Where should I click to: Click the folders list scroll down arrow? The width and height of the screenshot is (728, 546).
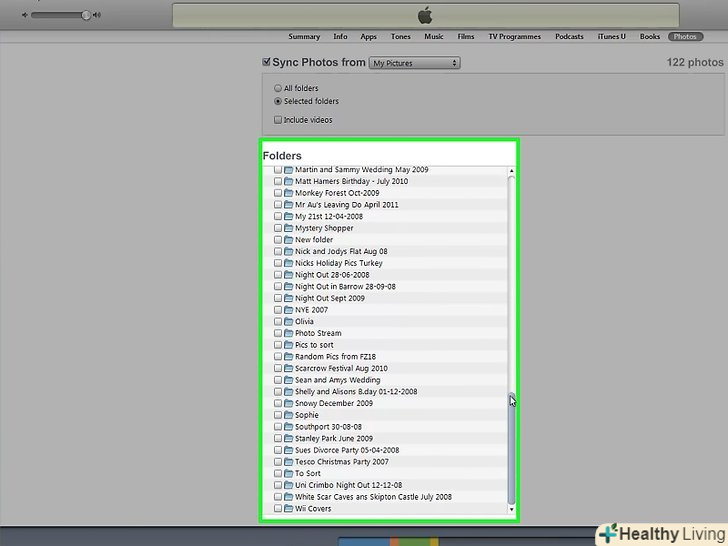[512, 509]
